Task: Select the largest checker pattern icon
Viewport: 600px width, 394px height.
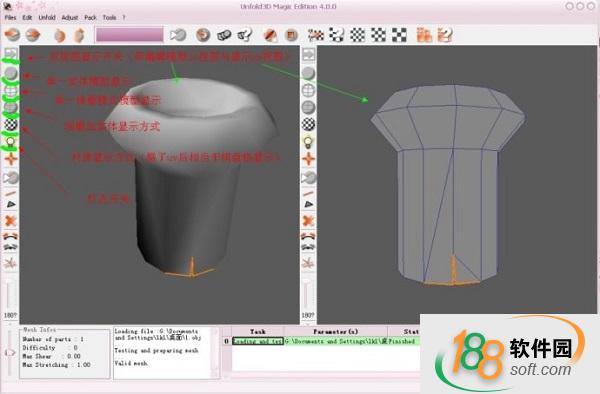Action: (x=399, y=35)
